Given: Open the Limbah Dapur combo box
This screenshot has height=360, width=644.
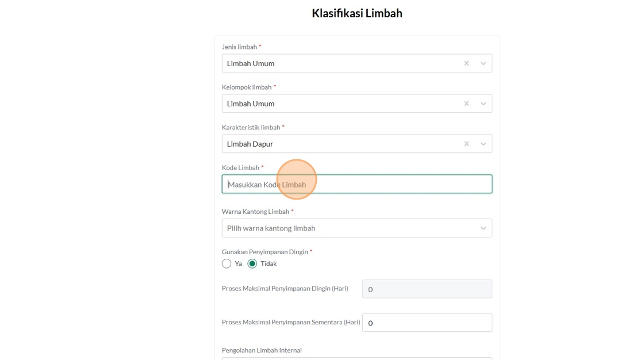Looking at the screenshot, I should (339, 144).
